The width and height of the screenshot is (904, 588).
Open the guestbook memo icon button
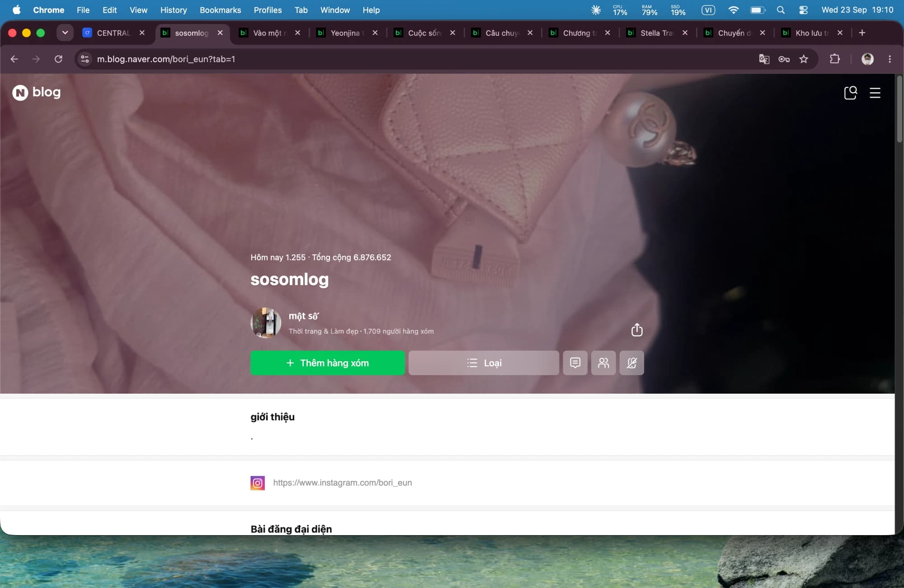point(575,363)
